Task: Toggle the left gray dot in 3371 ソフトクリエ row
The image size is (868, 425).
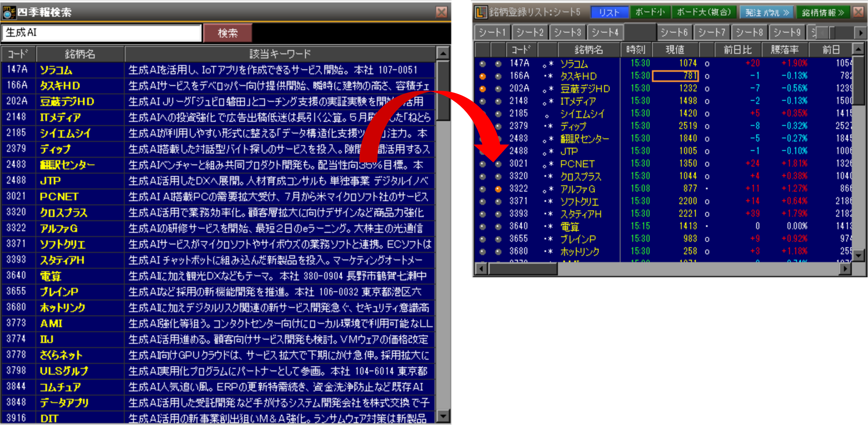Action: point(482,202)
